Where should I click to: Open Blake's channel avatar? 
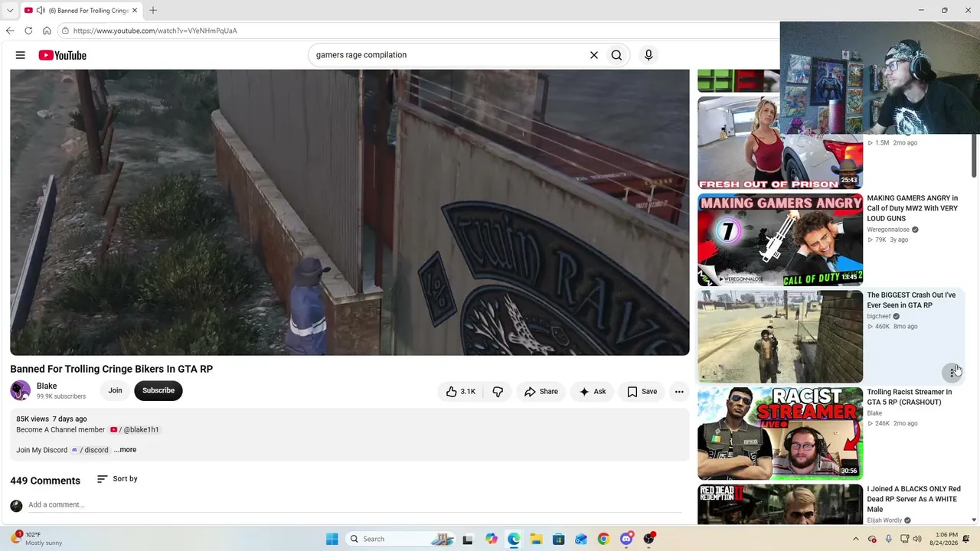pos(21,390)
